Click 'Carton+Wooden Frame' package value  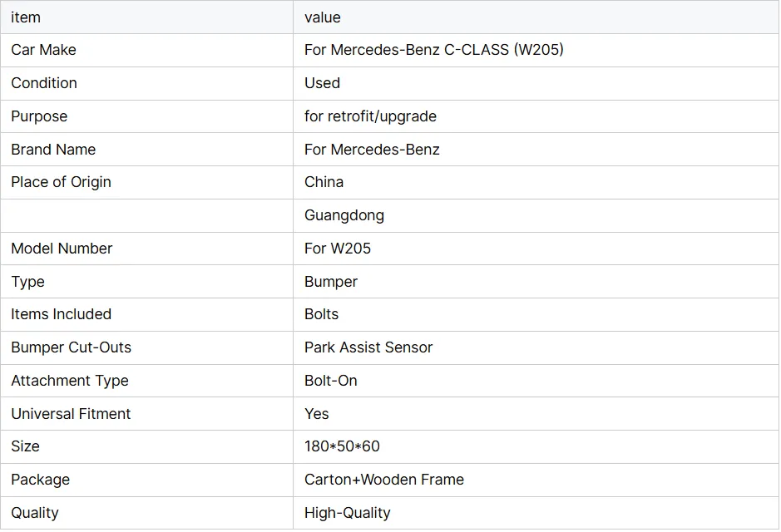383,480
